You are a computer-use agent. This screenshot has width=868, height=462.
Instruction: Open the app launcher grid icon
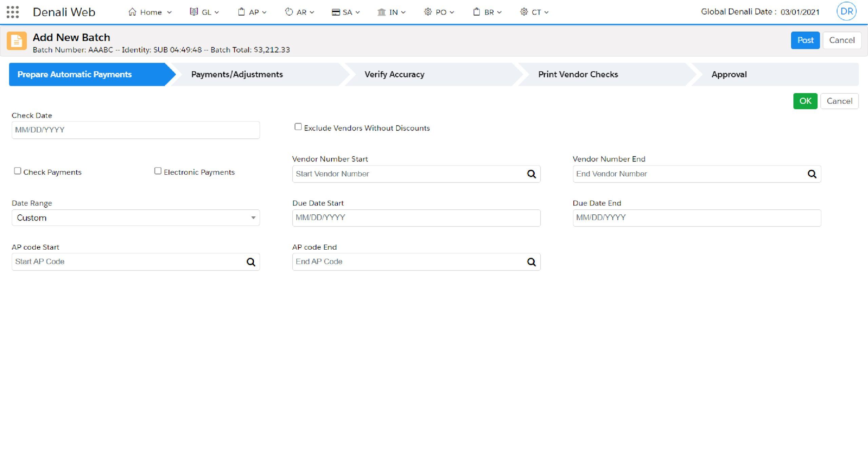click(13, 12)
